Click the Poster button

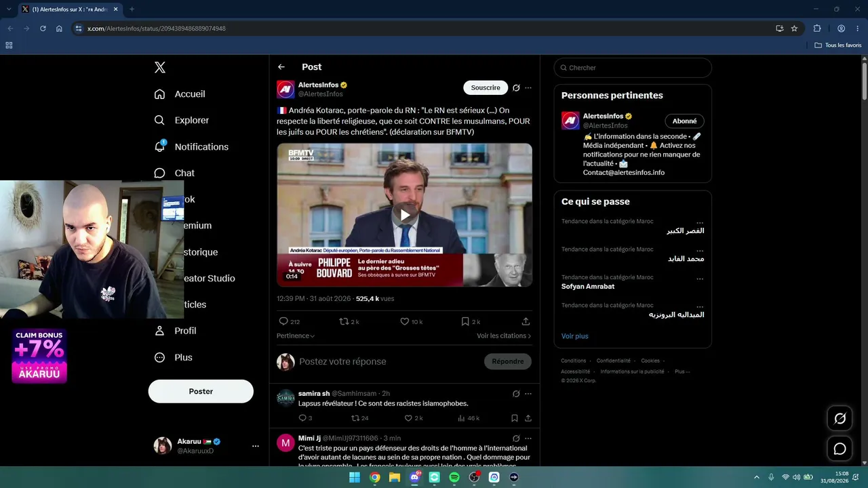pos(201,391)
